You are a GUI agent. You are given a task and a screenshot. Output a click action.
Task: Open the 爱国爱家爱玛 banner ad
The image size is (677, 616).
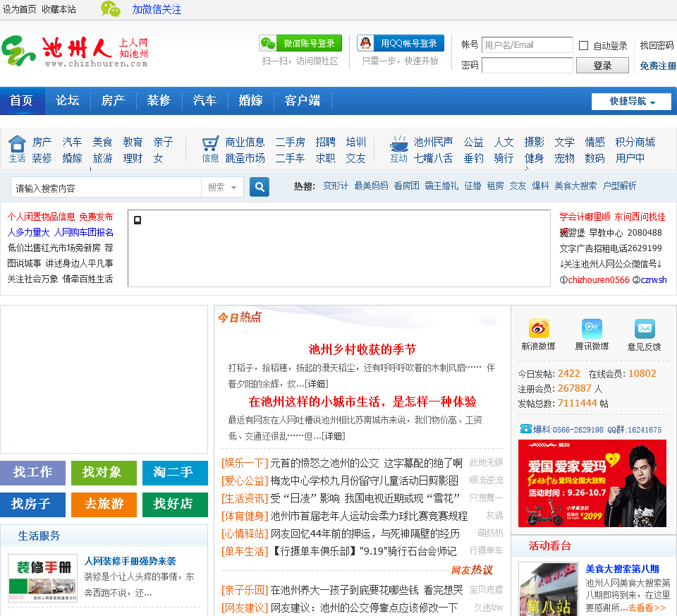coord(592,483)
